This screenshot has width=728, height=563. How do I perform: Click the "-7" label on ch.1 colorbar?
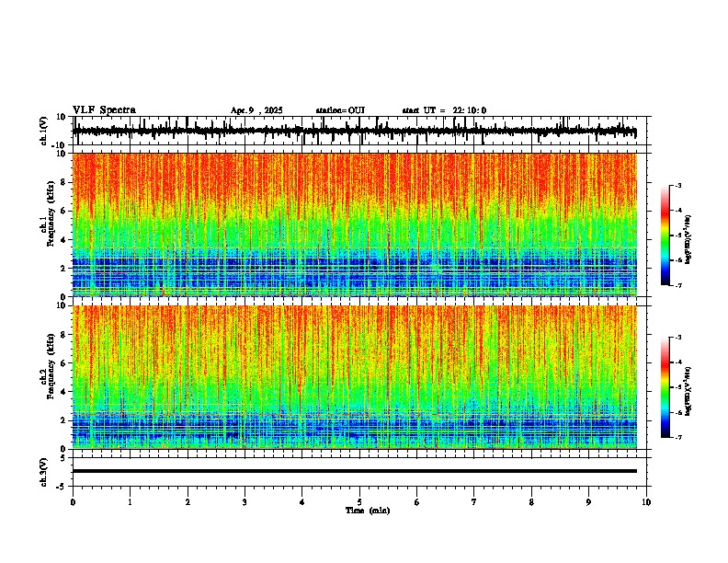click(677, 285)
